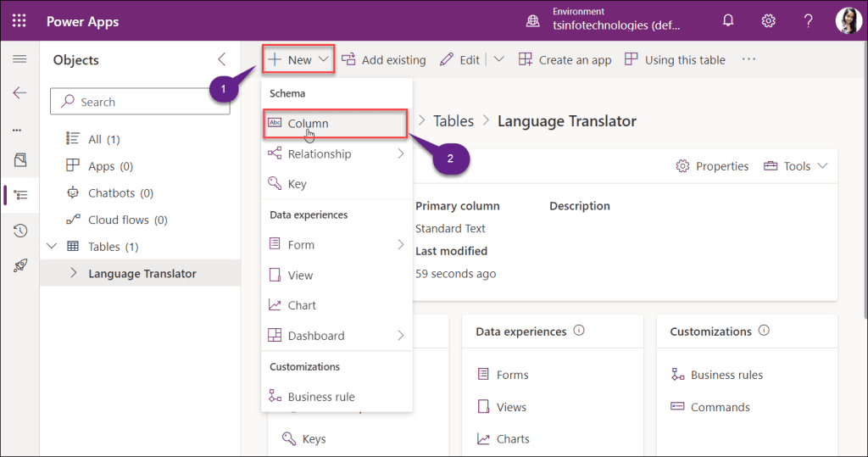Open Commands under Customizations
Viewport: 868px width, 457px height.
[710, 407]
